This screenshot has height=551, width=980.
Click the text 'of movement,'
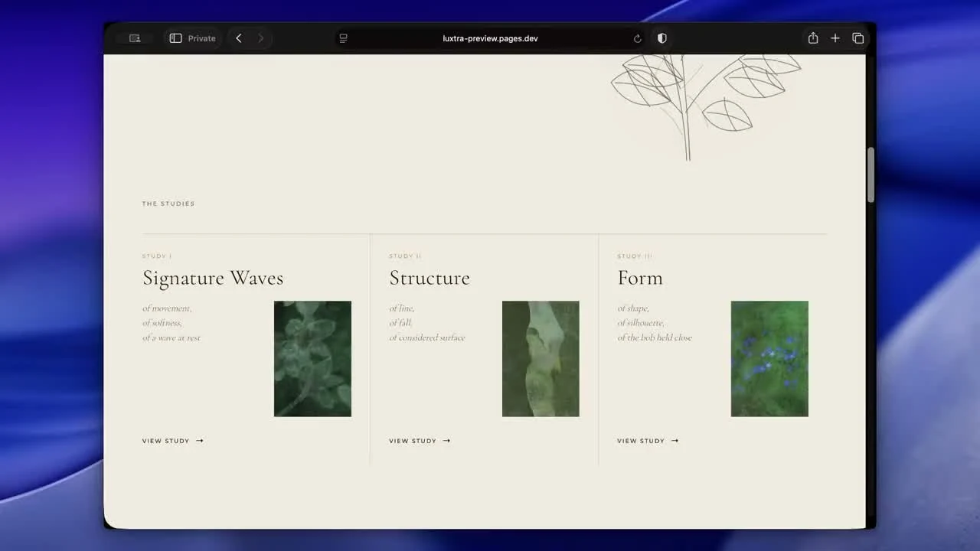click(167, 308)
